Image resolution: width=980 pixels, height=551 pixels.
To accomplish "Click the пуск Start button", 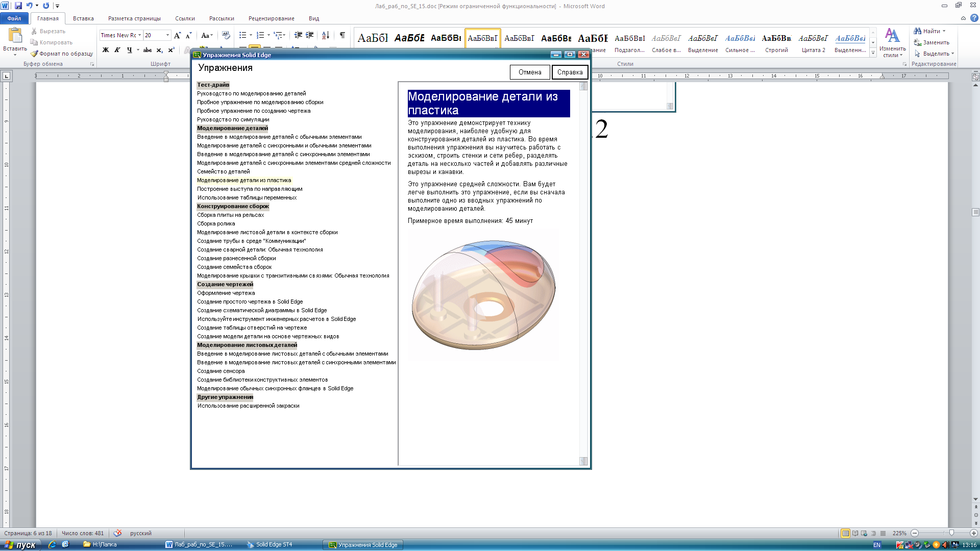I will (20, 545).
